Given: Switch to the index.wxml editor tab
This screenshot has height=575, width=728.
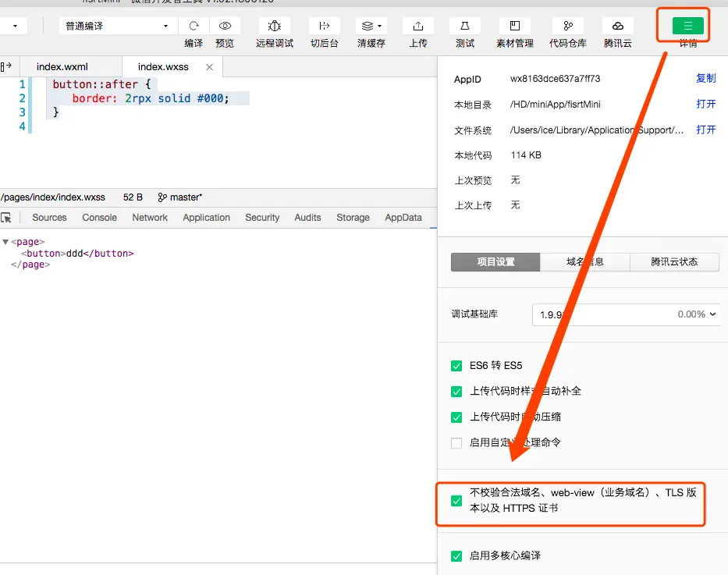Looking at the screenshot, I should coord(62,67).
